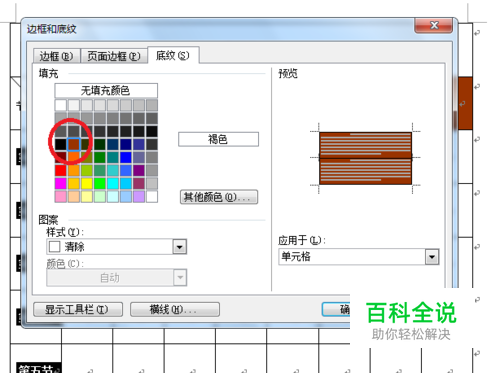Choose the dark green swatch in the brown row
500x373 pixels.
(x=100, y=144)
